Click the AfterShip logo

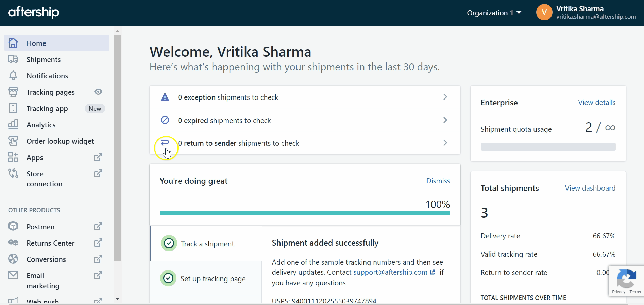pos(34,13)
